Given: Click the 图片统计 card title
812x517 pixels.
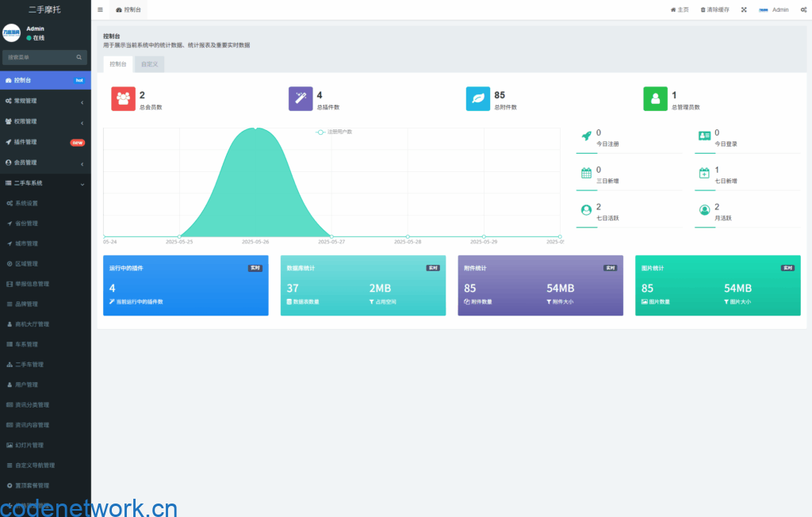Looking at the screenshot, I should click(653, 268).
